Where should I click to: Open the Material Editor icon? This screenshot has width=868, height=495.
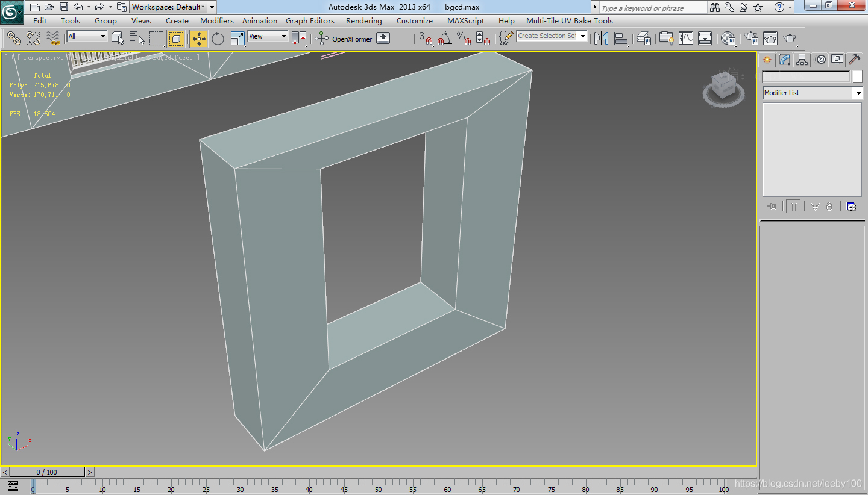click(x=728, y=38)
